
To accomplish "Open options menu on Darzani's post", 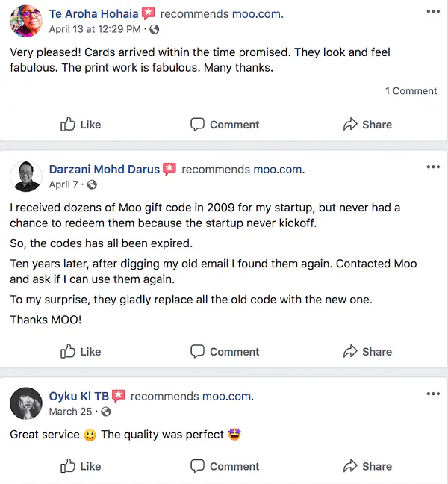I will click(433, 167).
